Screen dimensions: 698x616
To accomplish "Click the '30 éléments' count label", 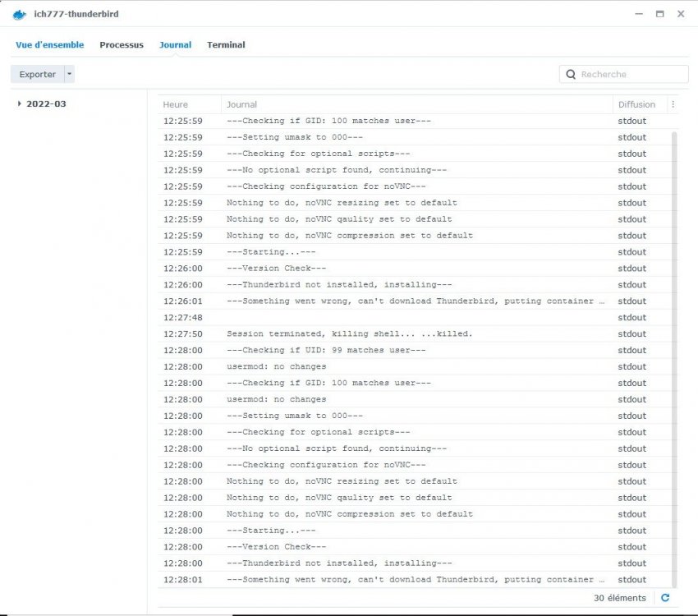I will coord(620,598).
